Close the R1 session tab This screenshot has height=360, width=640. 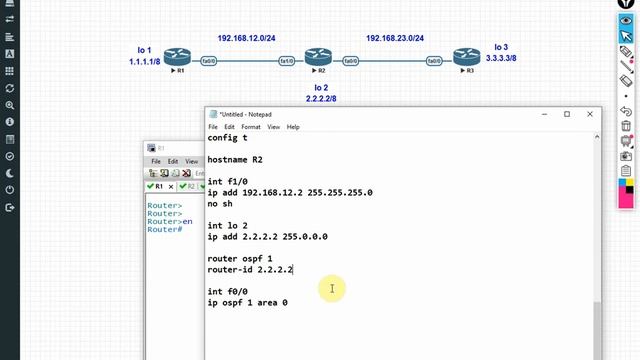171,187
